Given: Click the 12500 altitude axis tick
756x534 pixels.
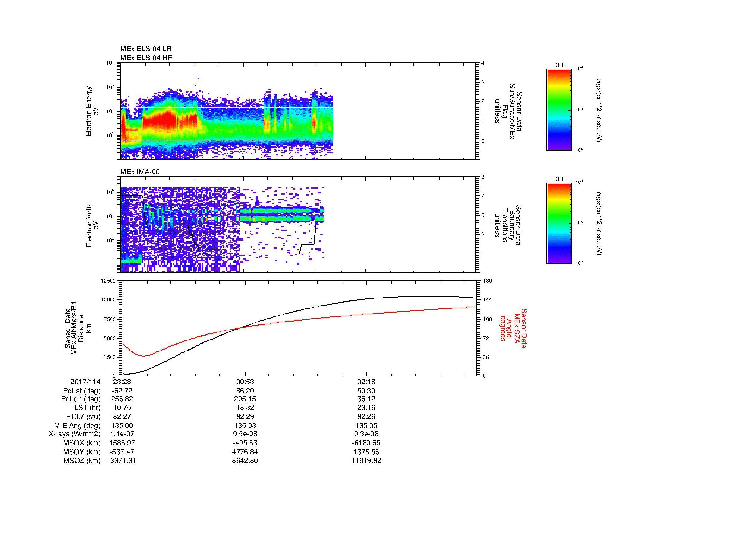Looking at the screenshot, I should 108,281.
